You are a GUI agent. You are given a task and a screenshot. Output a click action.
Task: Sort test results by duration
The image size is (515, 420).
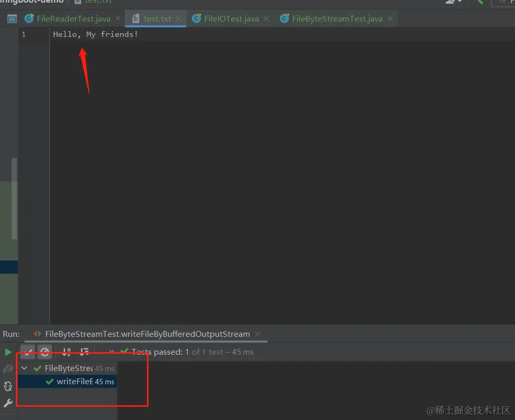pyautogui.click(x=84, y=352)
